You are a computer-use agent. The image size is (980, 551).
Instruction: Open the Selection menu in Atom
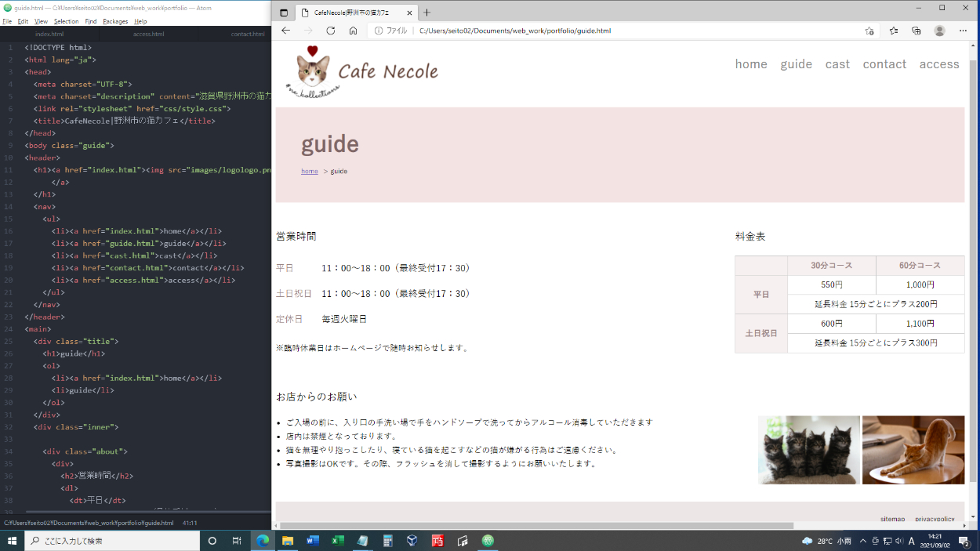pyautogui.click(x=66, y=21)
